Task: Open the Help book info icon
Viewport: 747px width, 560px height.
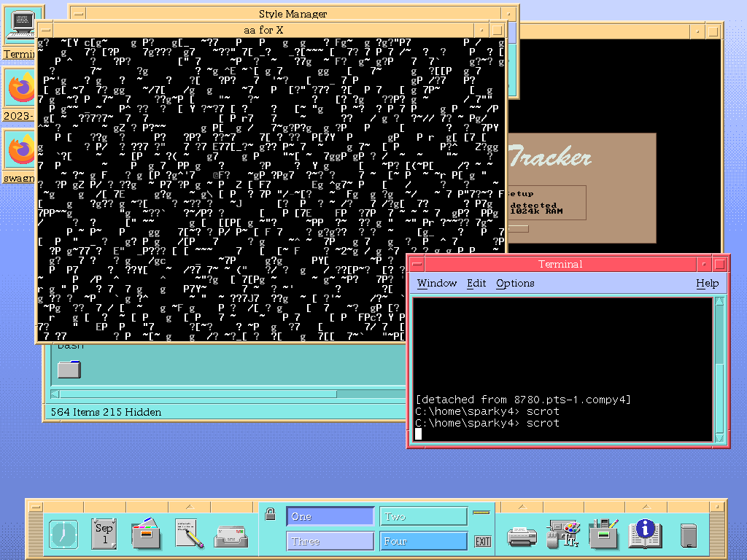Action: coord(645,534)
